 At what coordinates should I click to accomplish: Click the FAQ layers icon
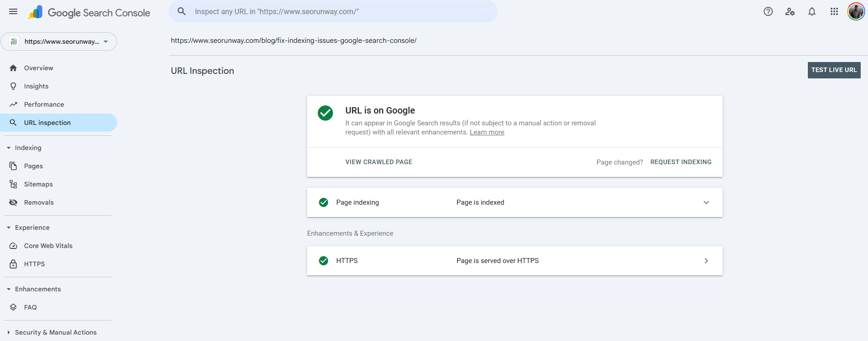tap(13, 307)
